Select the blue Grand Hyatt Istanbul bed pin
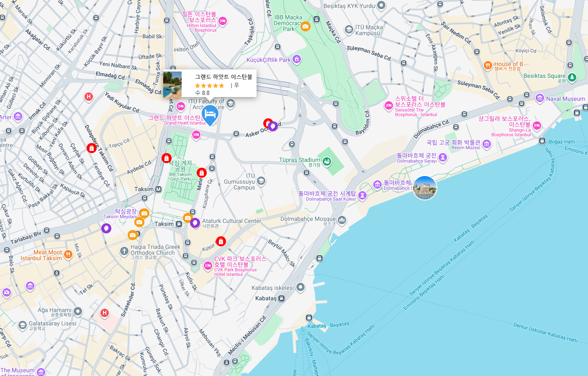The width and height of the screenshot is (588, 376). 210,114
